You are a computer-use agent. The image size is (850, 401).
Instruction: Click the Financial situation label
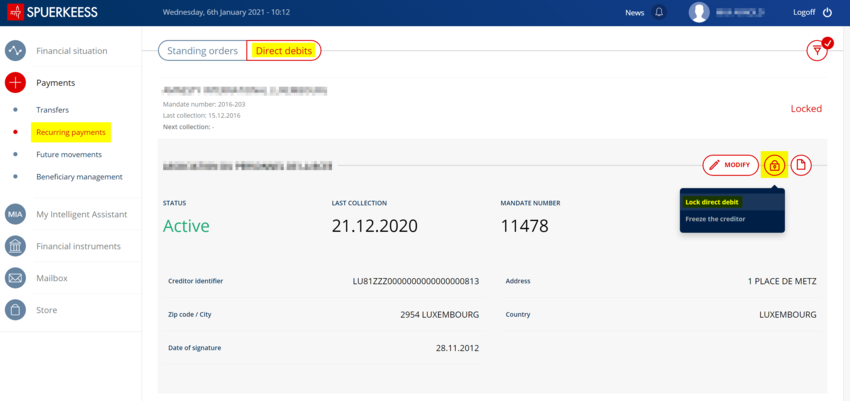coord(72,51)
